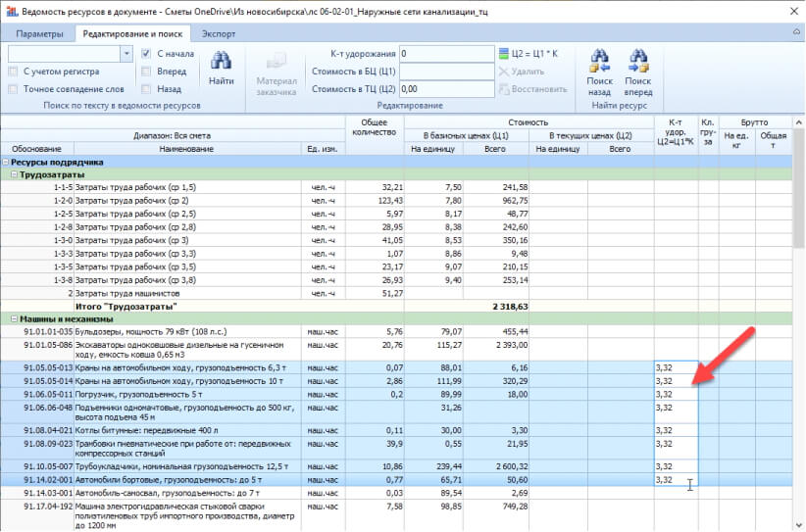Click the Найти binoculars search icon
This screenshot has height=532, width=806.
coord(221,62)
